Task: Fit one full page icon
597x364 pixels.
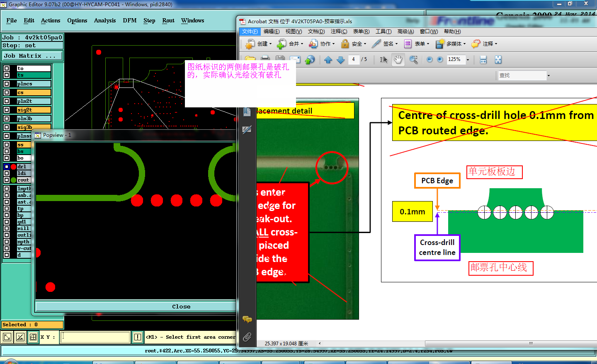Action: tap(498, 60)
